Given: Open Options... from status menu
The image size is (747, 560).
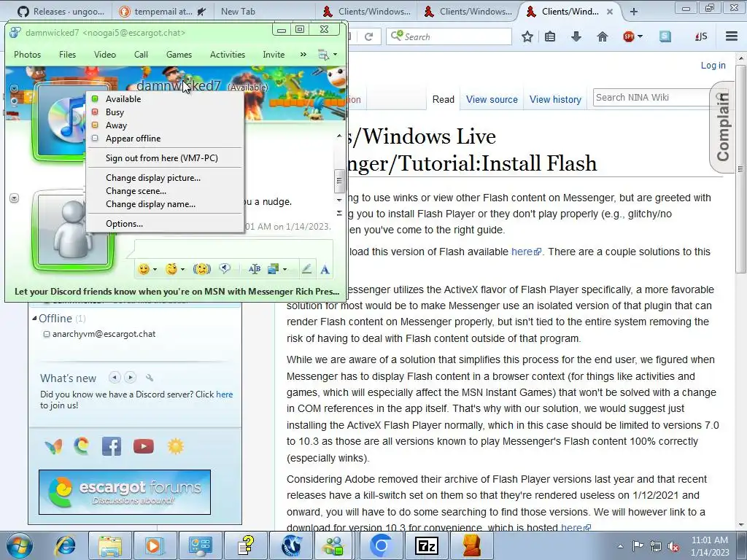Looking at the screenshot, I should (x=124, y=224).
